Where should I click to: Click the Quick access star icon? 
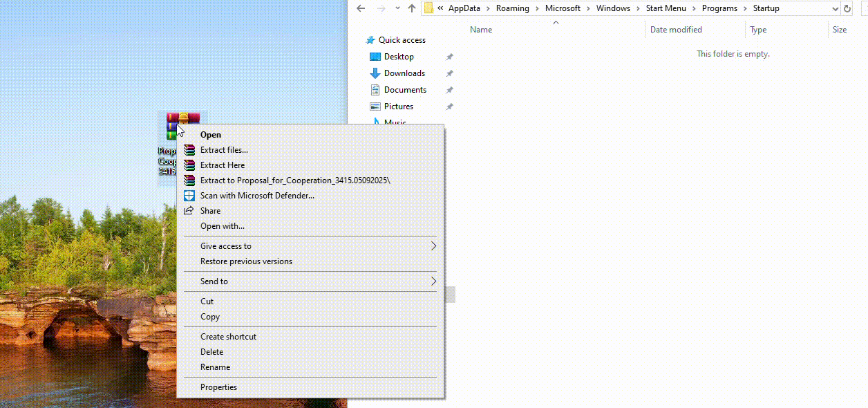pos(370,40)
